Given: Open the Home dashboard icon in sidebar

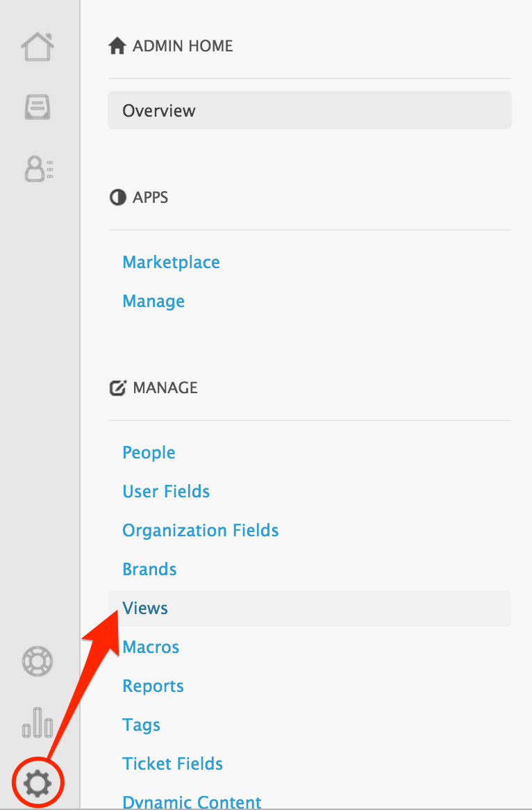Looking at the screenshot, I should coord(38,47).
